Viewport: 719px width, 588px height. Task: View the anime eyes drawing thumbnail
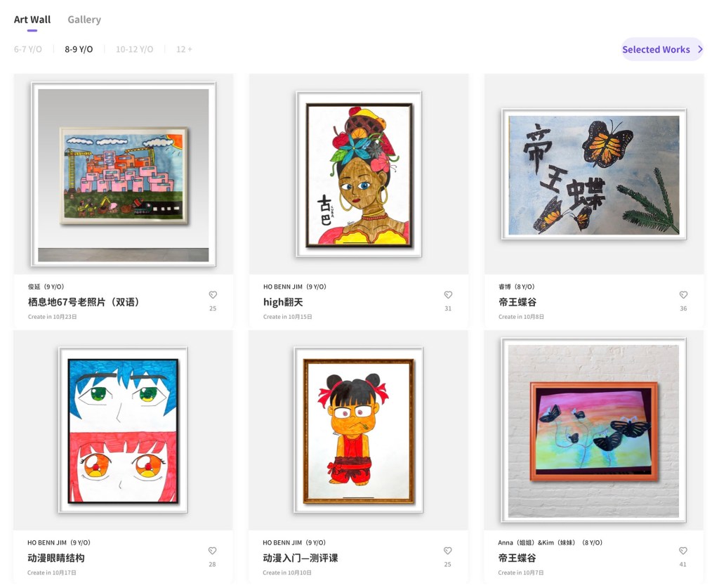[x=123, y=430]
